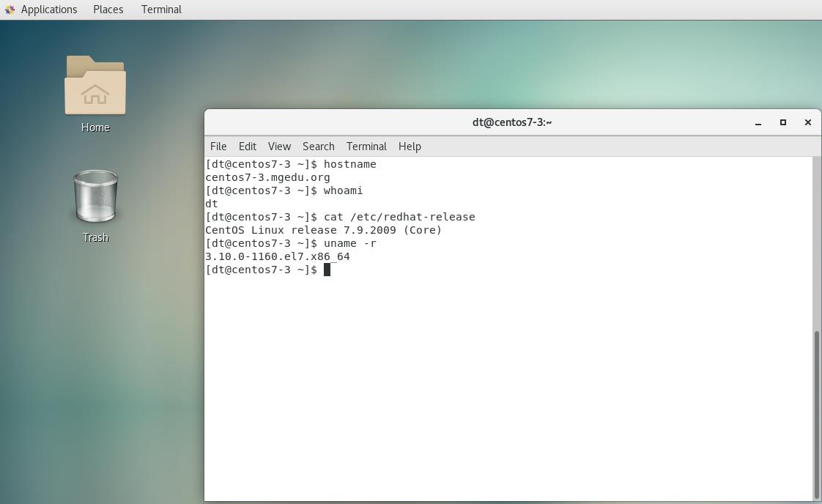Screen dimensions: 822x504
Task: Open the Terminal menu in window menubar
Action: (x=366, y=147)
